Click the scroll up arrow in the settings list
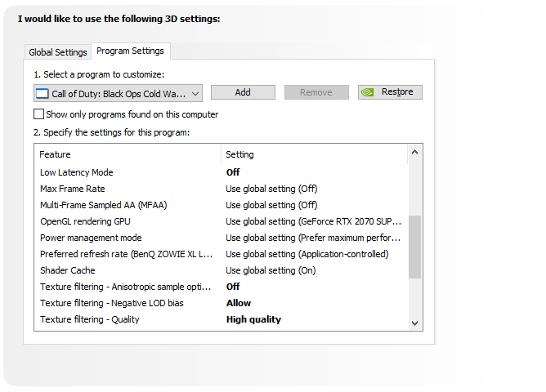 point(414,152)
